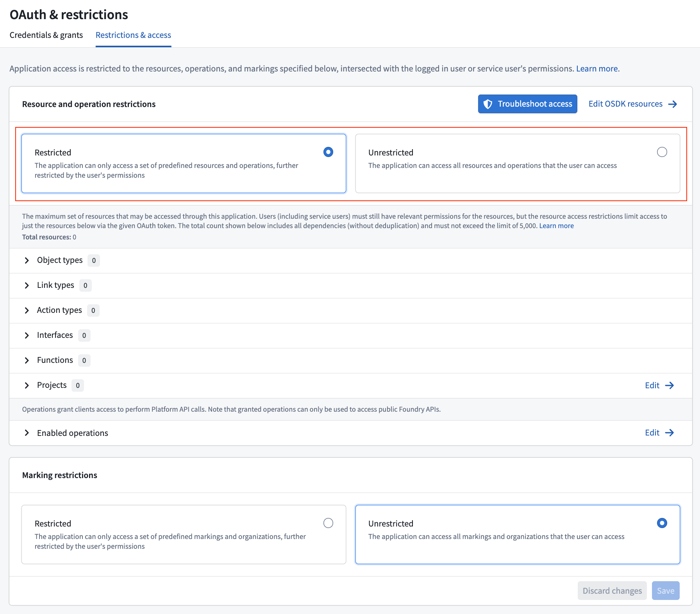Click the arrow icon next to Edit OSDK resources
The height and width of the screenshot is (614, 700).
tap(672, 104)
